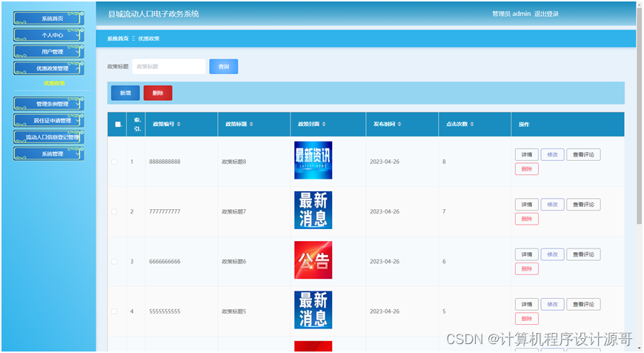Expand 居住证申请管理 sidebar menu

[x=49, y=120]
